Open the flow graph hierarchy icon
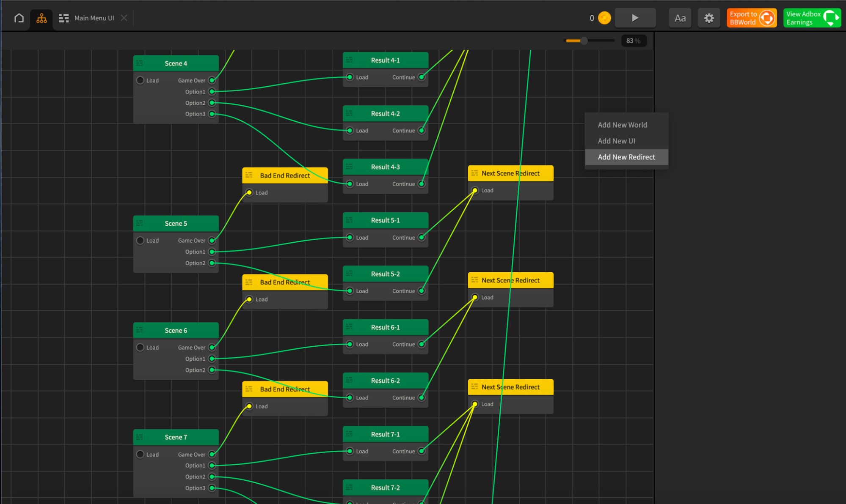This screenshot has width=846, height=504. point(41,18)
